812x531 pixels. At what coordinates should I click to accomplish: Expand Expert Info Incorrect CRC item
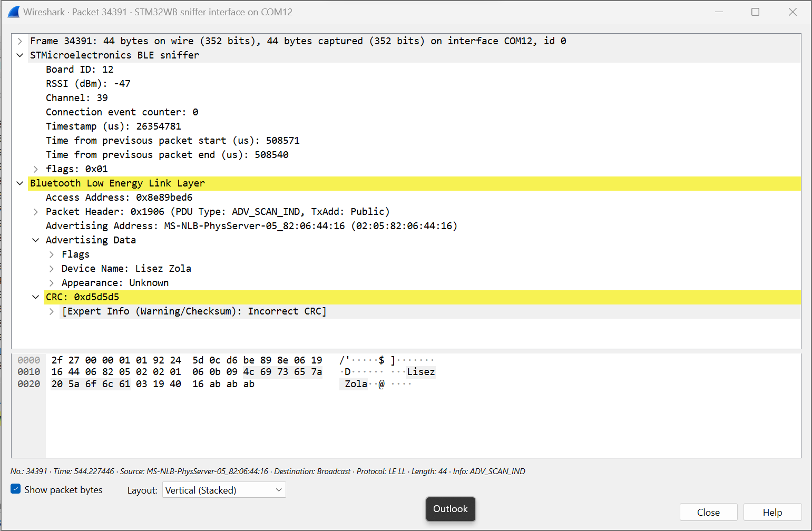coord(52,311)
